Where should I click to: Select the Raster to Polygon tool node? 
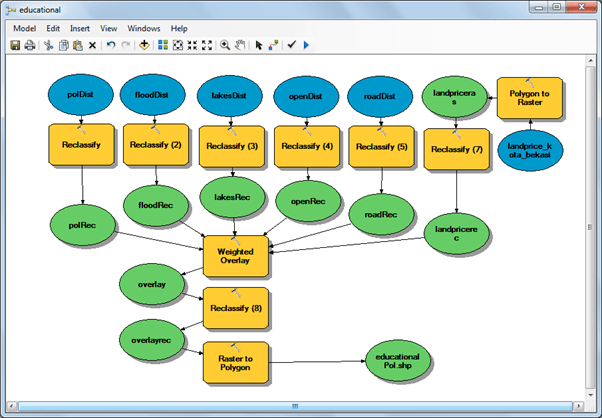click(236, 362)
